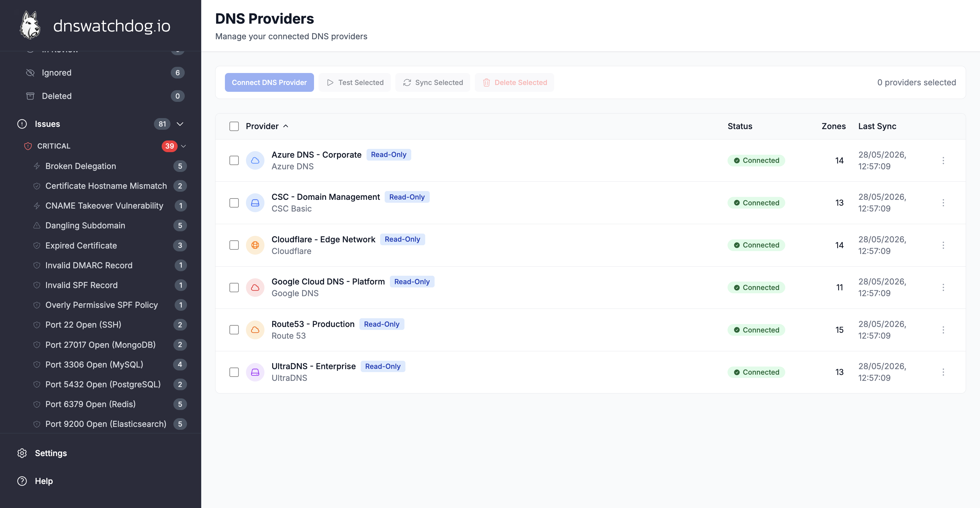Click the Status column header

click(740, 126)
